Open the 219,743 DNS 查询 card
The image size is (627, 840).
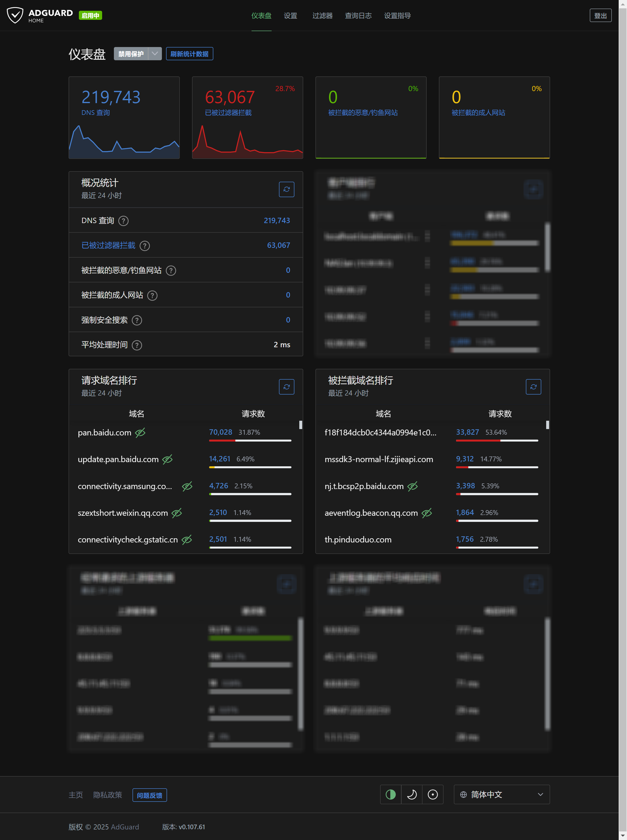click(124, 118)
